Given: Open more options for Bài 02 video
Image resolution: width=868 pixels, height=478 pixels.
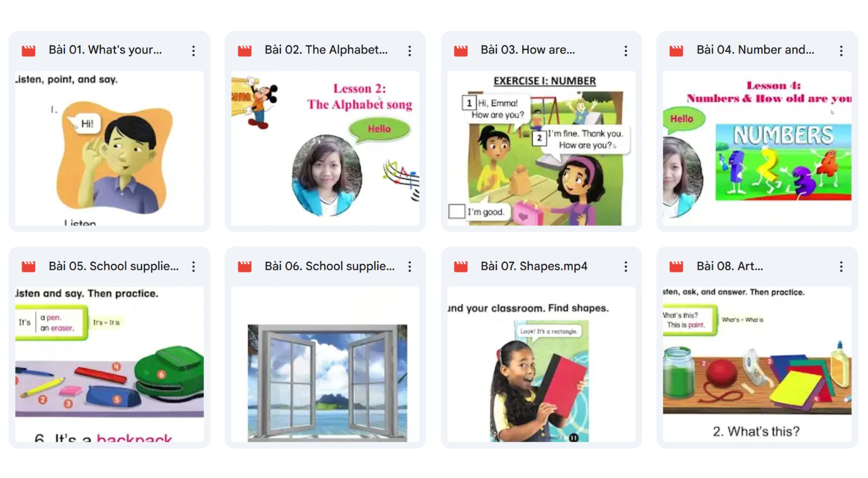Looking at the screenshot, I should [x=410, y=51].
